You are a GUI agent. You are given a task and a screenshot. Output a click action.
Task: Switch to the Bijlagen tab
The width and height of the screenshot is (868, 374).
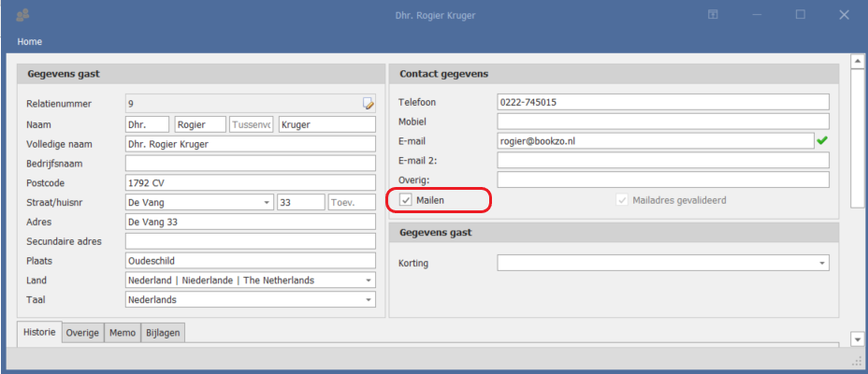[x=163, y=333]
